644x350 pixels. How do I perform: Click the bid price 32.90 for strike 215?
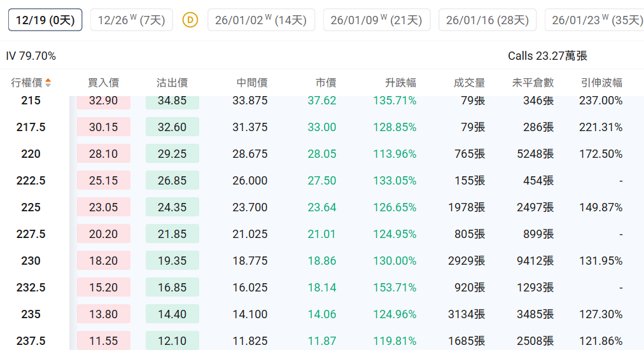click(103, 101)
